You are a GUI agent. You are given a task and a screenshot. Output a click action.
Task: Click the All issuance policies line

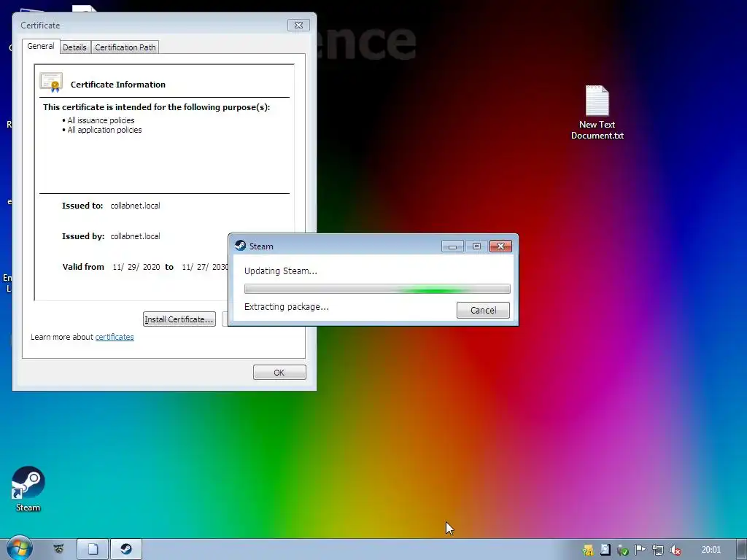pyautogui.click(x=101, y=120)
